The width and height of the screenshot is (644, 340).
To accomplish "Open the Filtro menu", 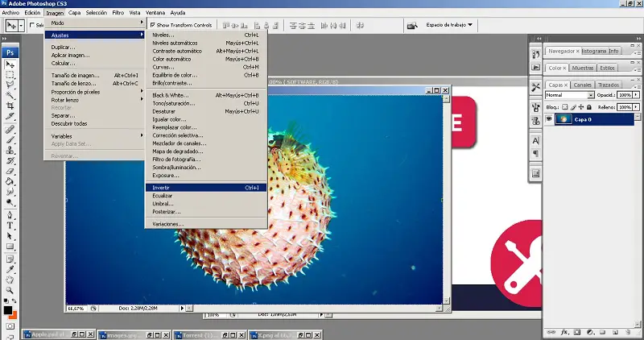I will tap(118, 13).
